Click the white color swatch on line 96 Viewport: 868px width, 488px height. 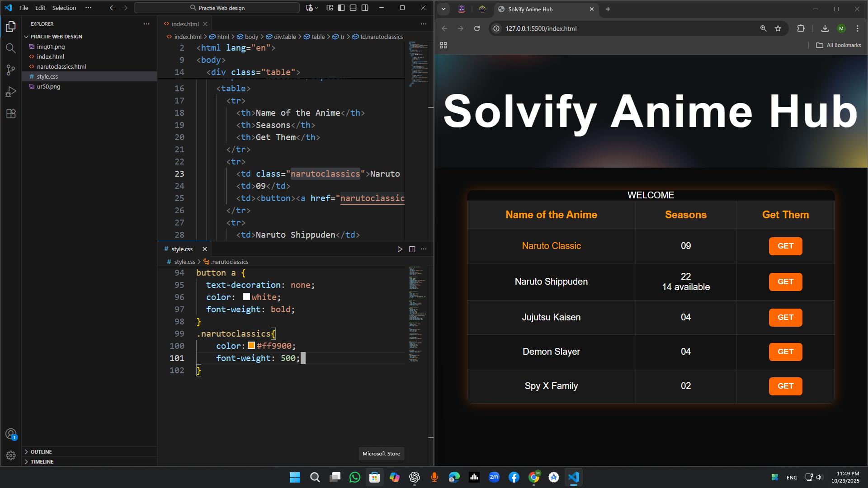[x=246, y=297]
